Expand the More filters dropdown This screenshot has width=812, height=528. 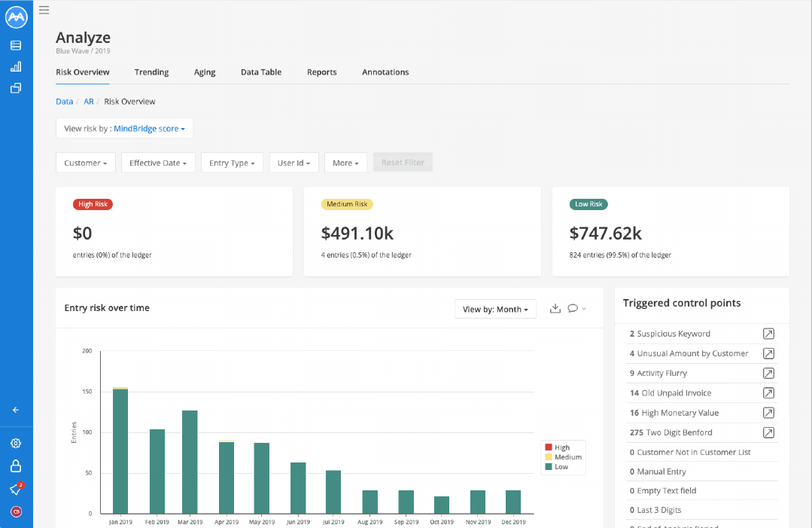click(345, 163)
